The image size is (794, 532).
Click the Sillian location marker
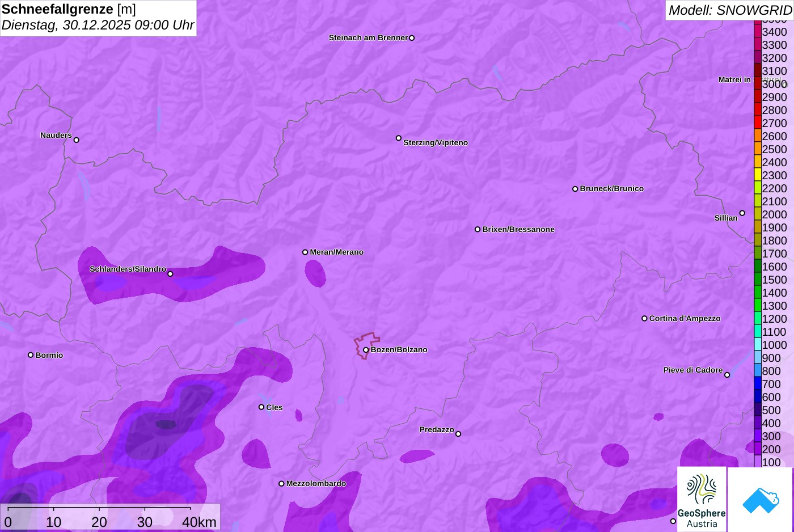(742, 213)
